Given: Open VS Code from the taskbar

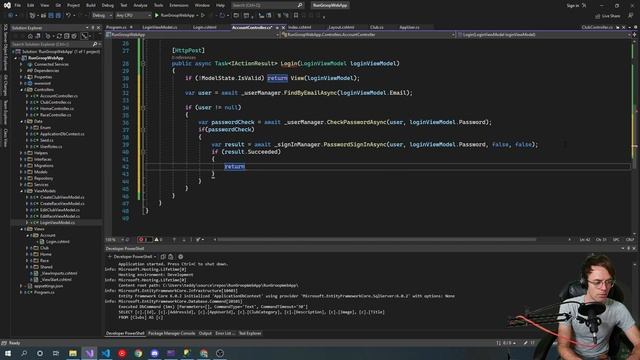Looking at the screenshot, I should 106,353.
